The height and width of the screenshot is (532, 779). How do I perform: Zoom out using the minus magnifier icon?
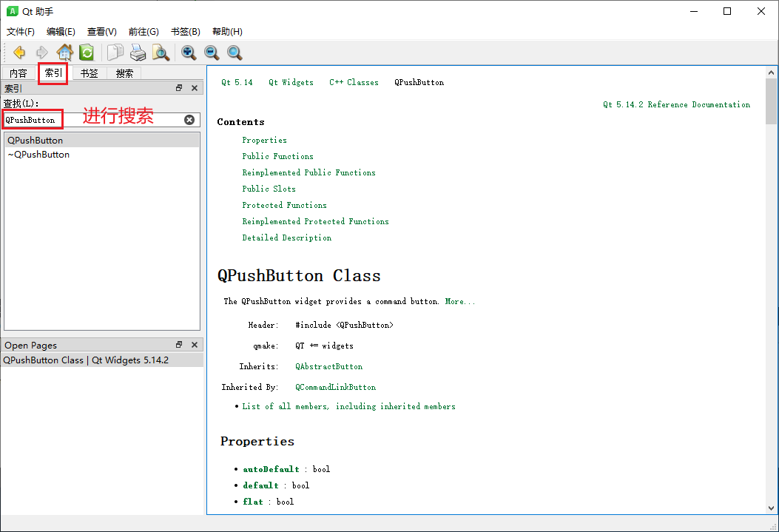tap(212, 52)
